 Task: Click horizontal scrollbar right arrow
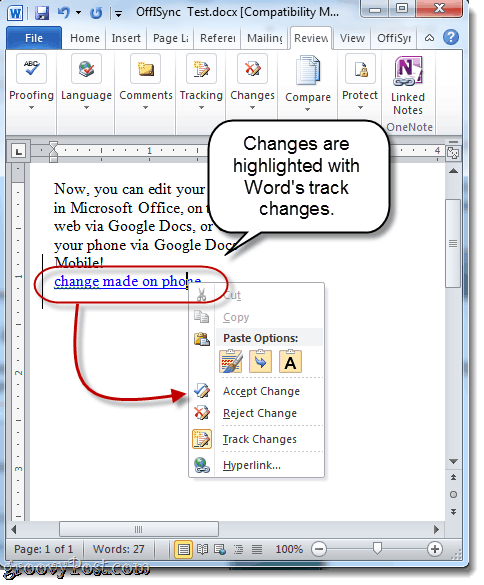tap(436, 529)
